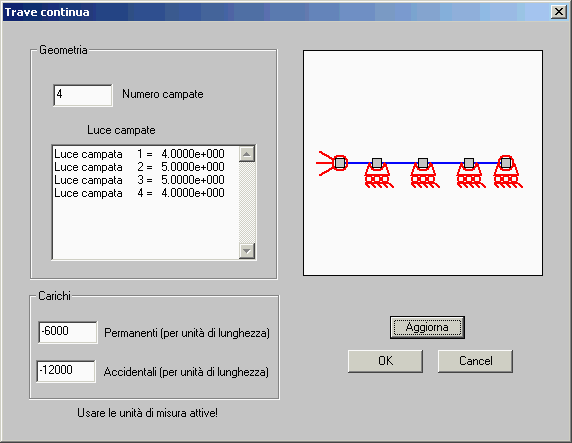Confirm the dialog with OK
The height and width of the screenshot is (443, 572).
pyautogui.click(x=385, y=361)
